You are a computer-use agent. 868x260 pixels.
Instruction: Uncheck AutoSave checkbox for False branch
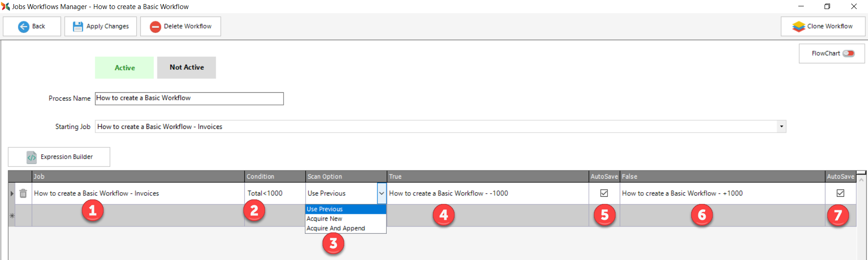click(840, 193)
